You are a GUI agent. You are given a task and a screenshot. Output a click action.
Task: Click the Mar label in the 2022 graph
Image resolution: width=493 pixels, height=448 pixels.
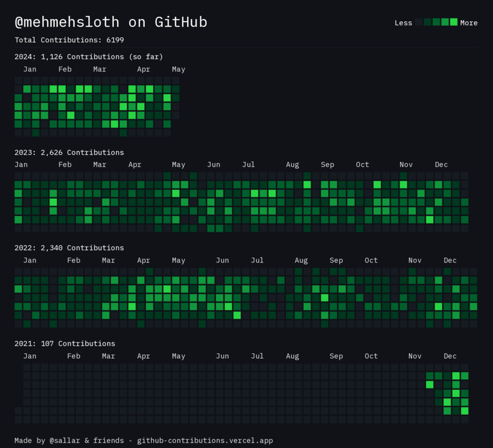[108, 260]
